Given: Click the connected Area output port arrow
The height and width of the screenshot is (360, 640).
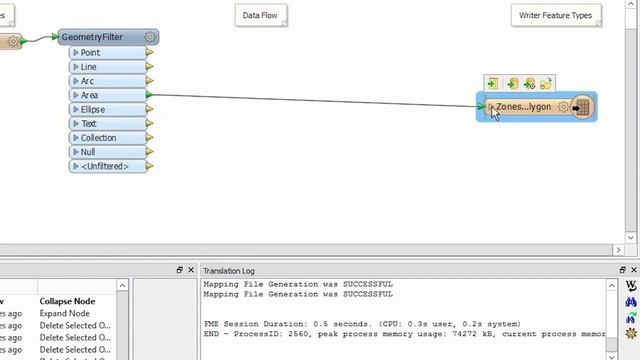Looking at the screenshot, I should coord(149,95).
